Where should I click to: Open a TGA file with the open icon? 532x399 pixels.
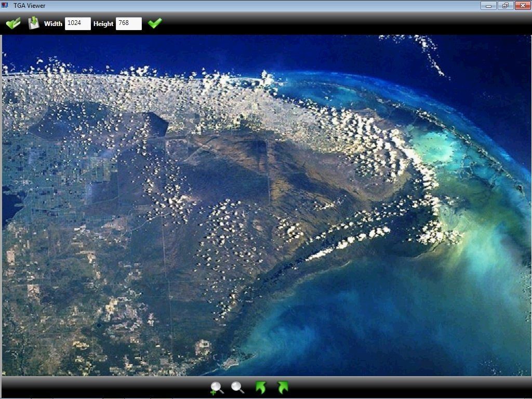(13, 23)
